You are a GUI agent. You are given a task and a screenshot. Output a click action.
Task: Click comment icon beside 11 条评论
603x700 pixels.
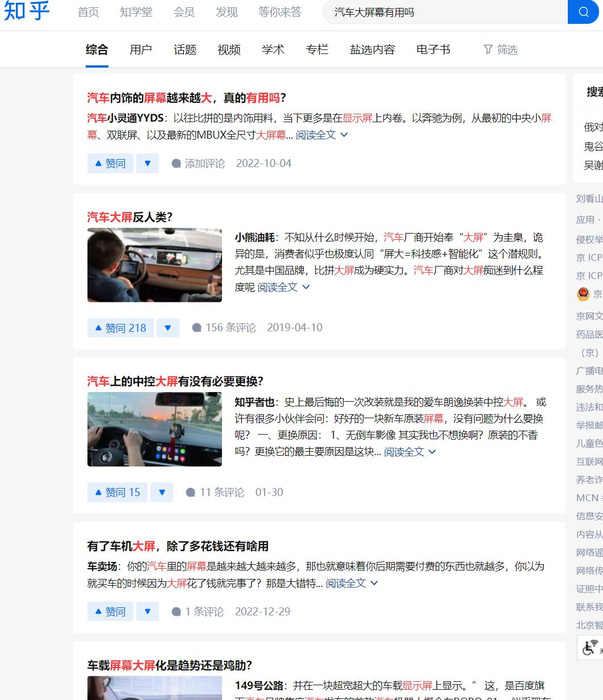[x=191, y=493]
